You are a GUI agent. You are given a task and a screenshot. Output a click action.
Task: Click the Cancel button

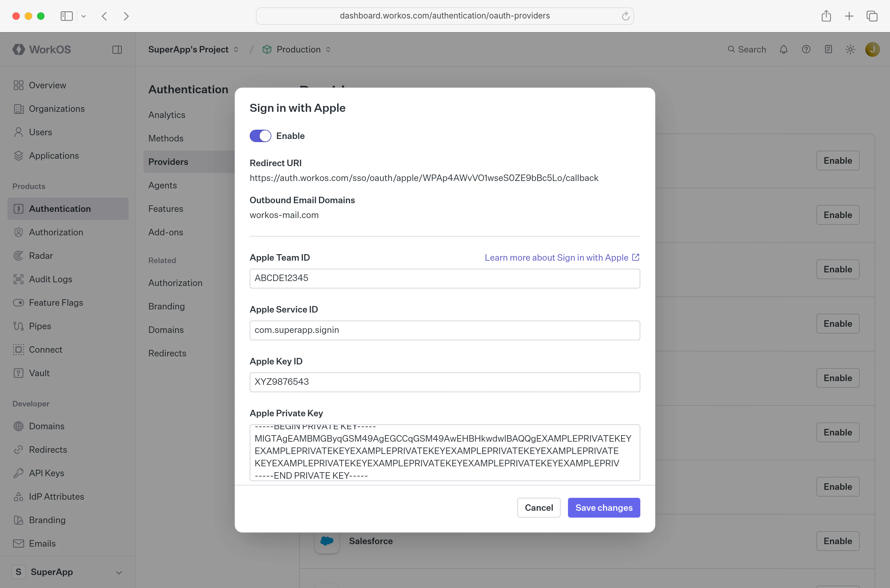(538, 507)
